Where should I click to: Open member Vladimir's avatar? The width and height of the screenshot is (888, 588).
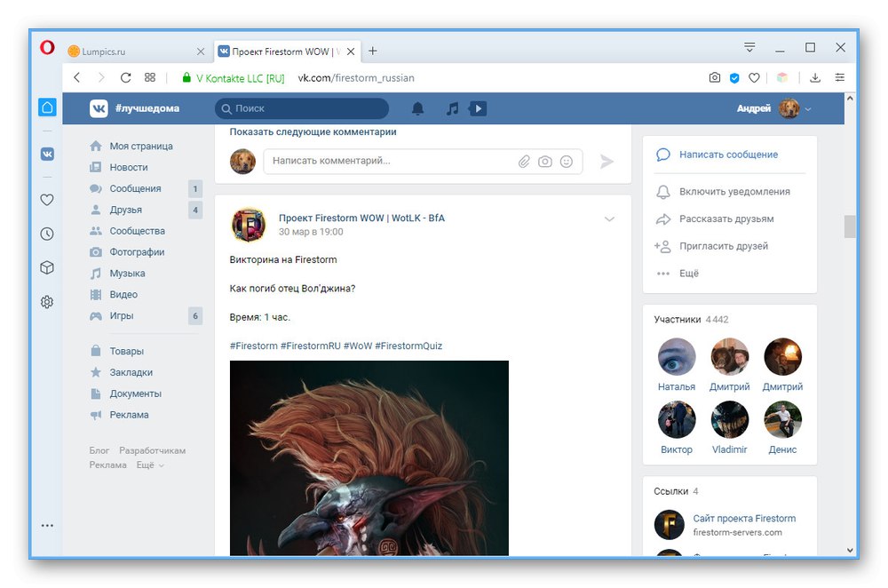tap(729, 420)
